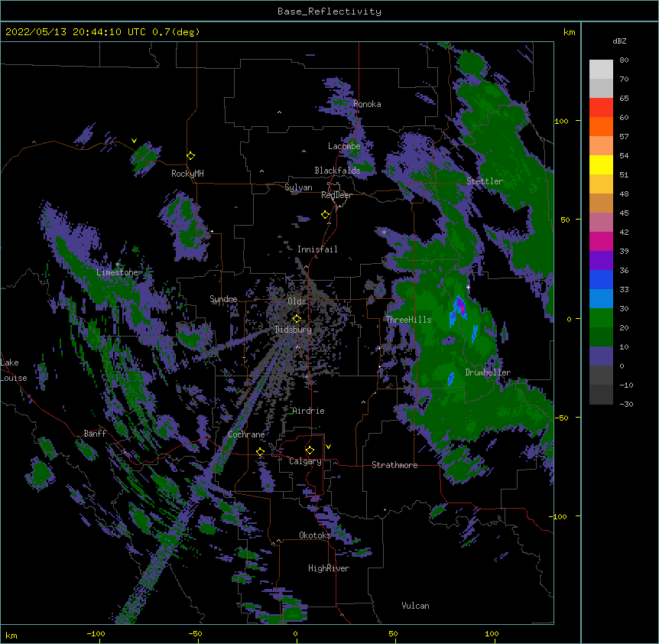
Task: Click the light blue 30-33 dBZ legend swatch
Action: [601, 299]
